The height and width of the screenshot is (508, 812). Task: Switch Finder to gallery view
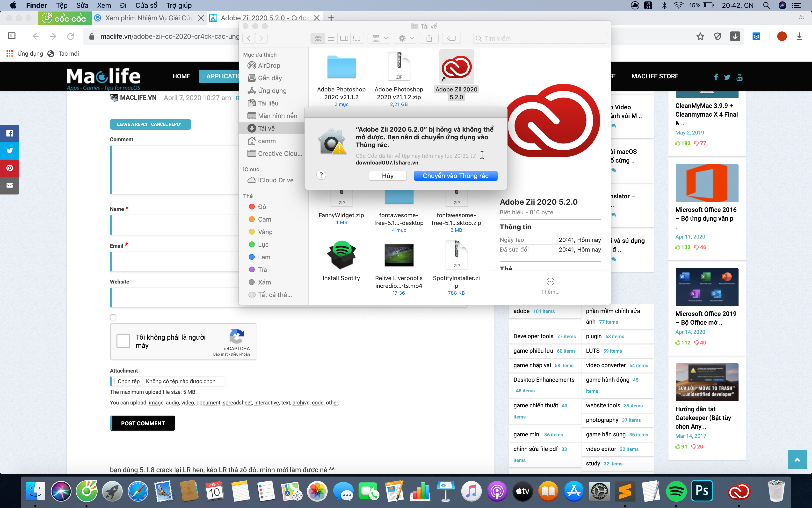click(x=357, y=38)
